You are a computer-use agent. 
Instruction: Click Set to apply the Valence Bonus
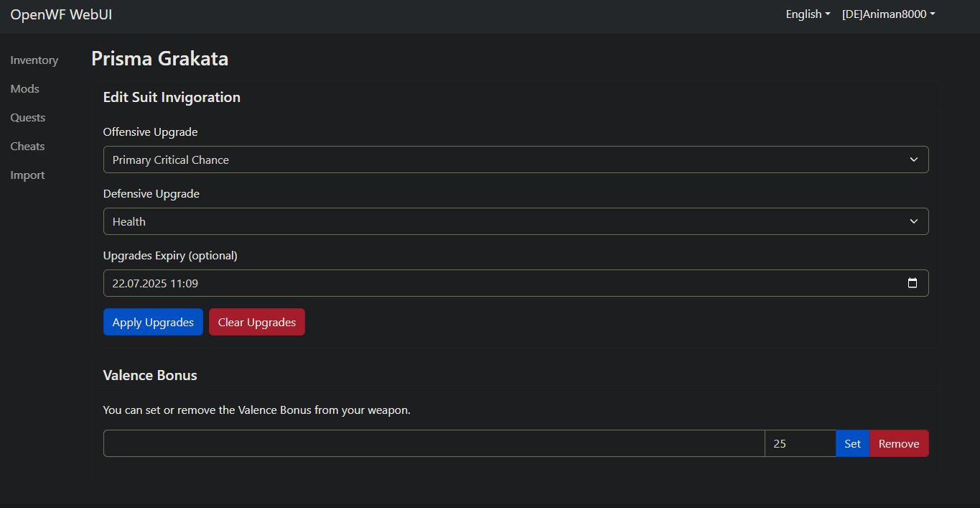[852, 443]
